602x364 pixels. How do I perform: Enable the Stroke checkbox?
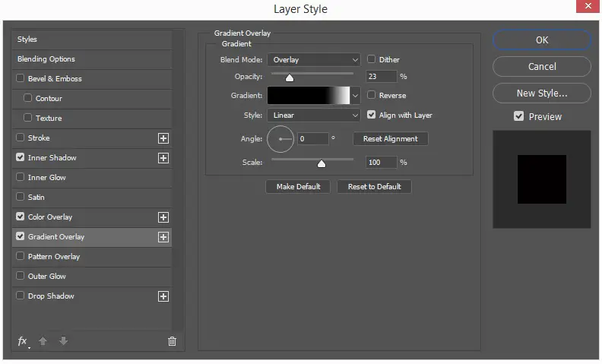(20, 138)
